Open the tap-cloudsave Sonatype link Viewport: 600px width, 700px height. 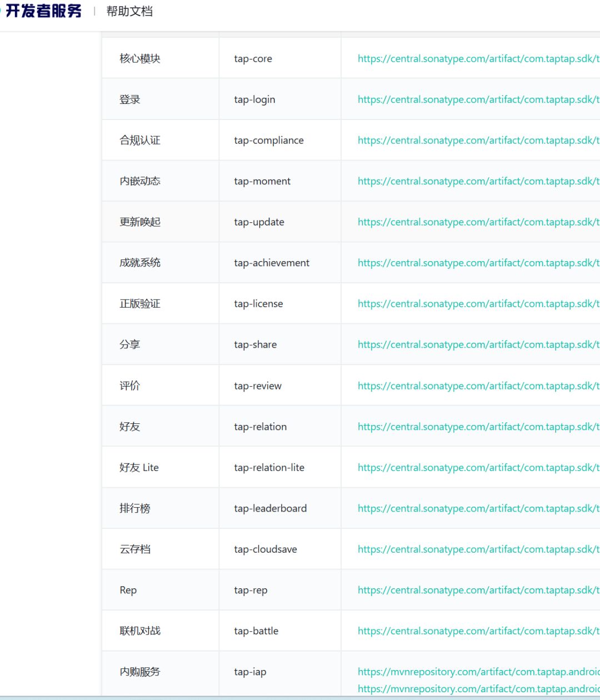478,549
